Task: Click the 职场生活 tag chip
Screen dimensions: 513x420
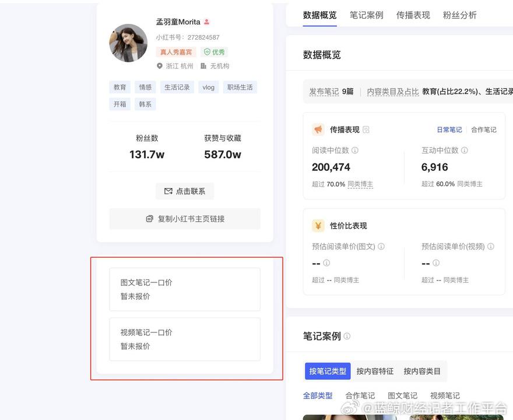Action: 240,87
